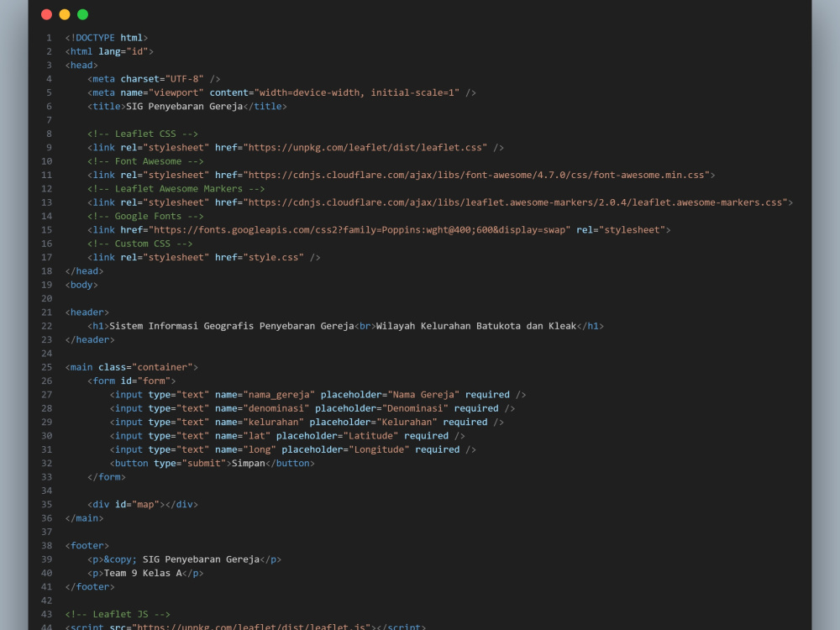Click the Font Awesome comment line
This screenshot has height=630, width=840.
coord(145,161)
